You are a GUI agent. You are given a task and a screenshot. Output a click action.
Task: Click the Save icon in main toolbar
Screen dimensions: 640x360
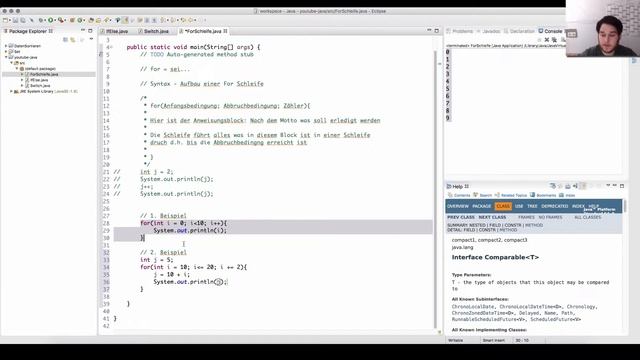coord(16,20)
